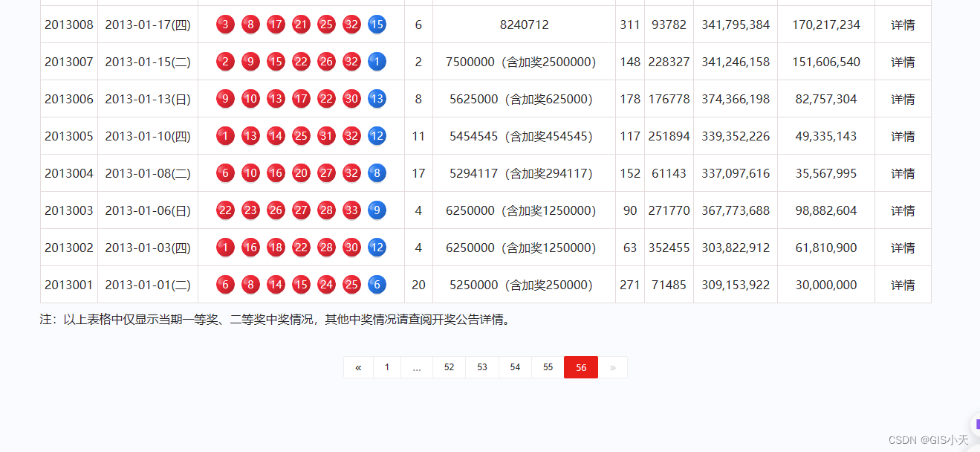The width and height of the screenshot is (980, 452).
Task: Click blue ball 9 in draw 2013003
Action: [x=377, y=210]
